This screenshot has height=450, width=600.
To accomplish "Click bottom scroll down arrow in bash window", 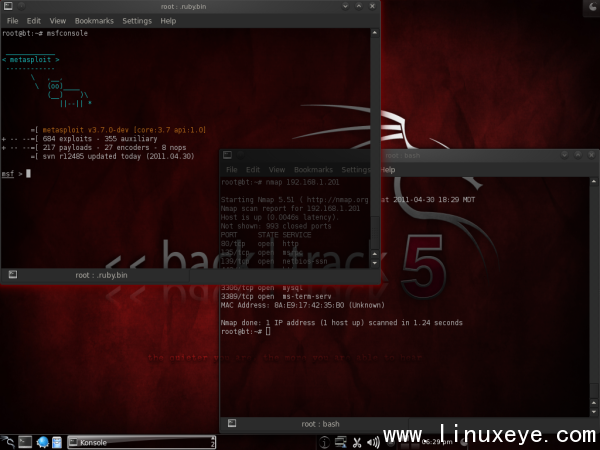I will tap(594, 412).
